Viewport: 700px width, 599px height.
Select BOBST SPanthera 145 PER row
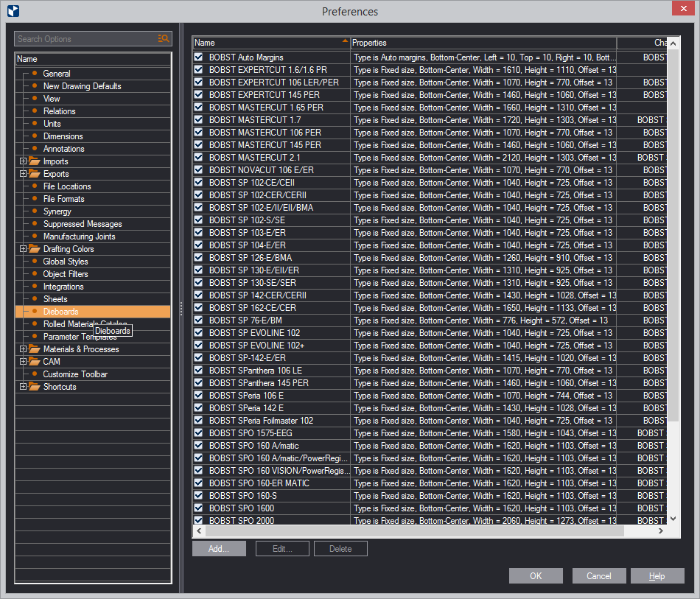(430, 383)
